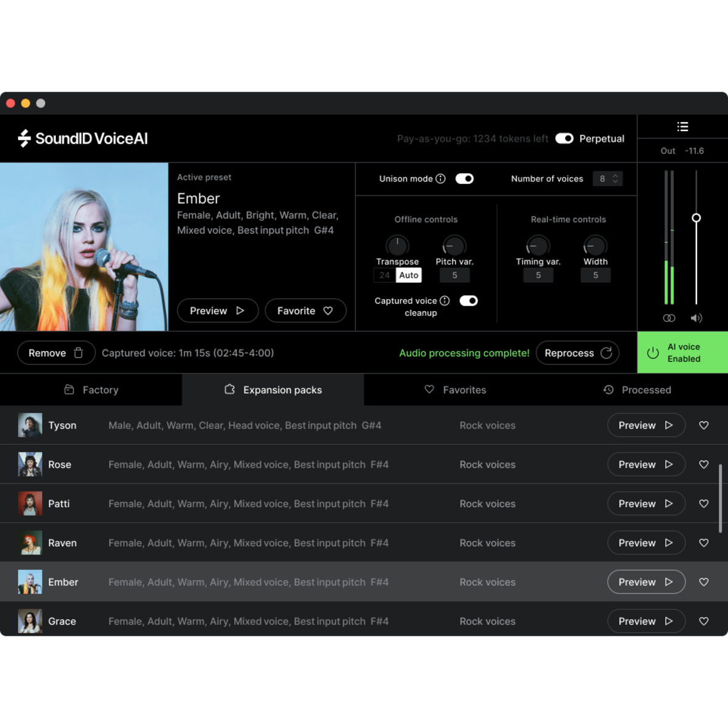
Task: Favorite the Tyson voice heart icon
Action: click(x=704, y=425)
